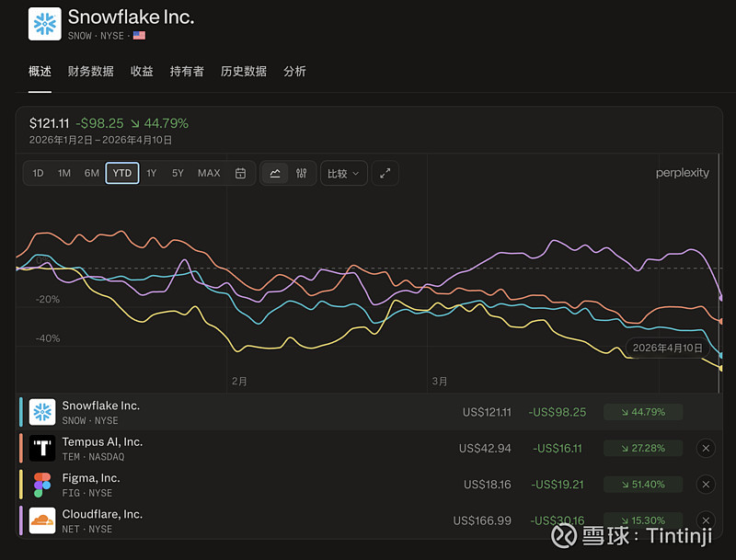Viewport: 736px width, 560px height.
Task: Click the Cloudflare logo icon
Action: 42,520
